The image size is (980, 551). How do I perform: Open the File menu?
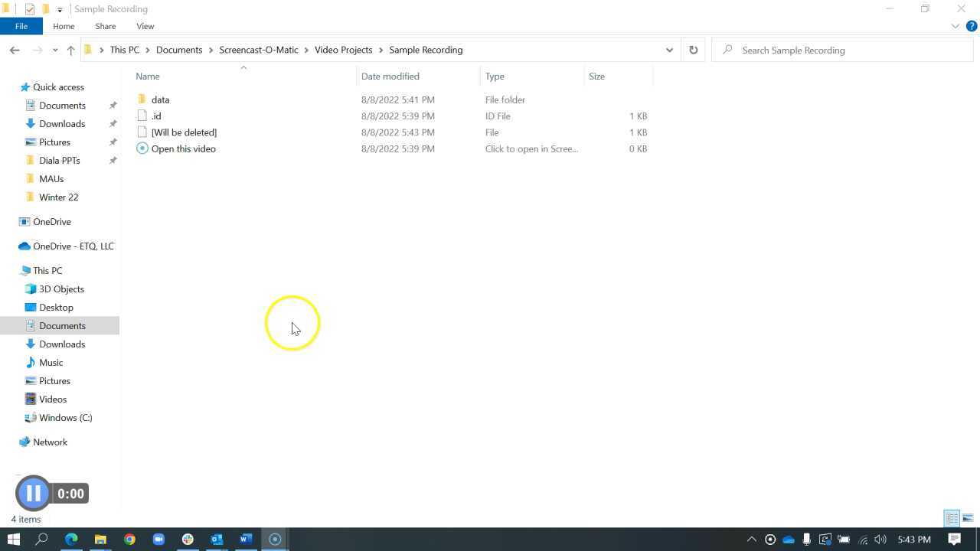click(x=21, y=25)
